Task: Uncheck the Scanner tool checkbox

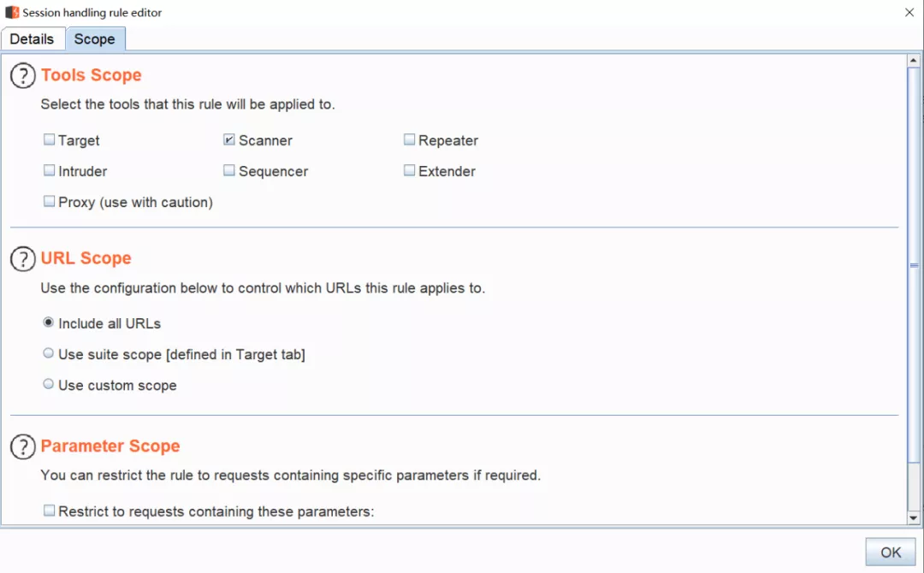Action: point(229,139)
